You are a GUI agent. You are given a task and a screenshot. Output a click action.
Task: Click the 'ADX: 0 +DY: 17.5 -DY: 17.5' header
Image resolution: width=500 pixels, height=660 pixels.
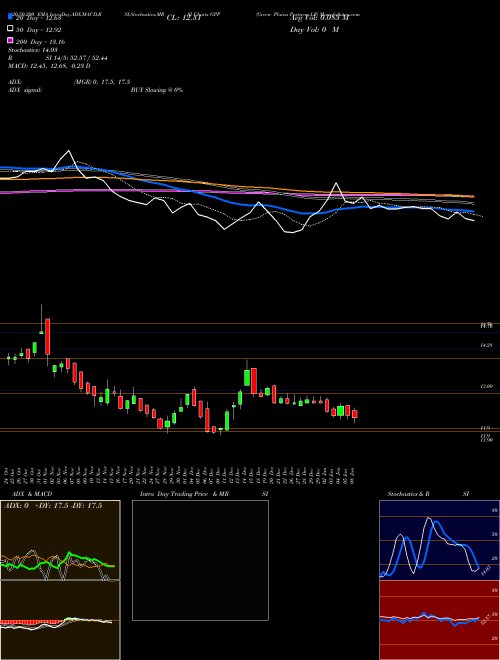(x=53, y=506)
